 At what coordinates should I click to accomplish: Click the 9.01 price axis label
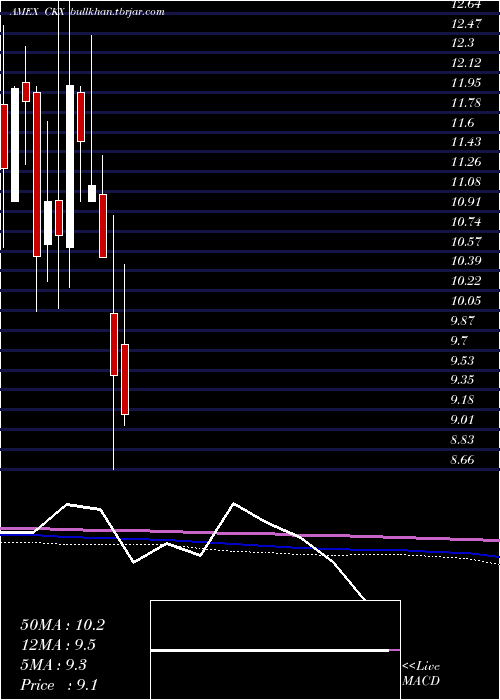462,420
